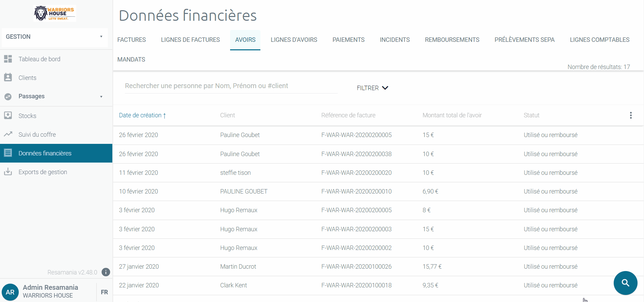
Task: Switch to the REMBOURSEMENTS tab
Action: pos(452,40)
